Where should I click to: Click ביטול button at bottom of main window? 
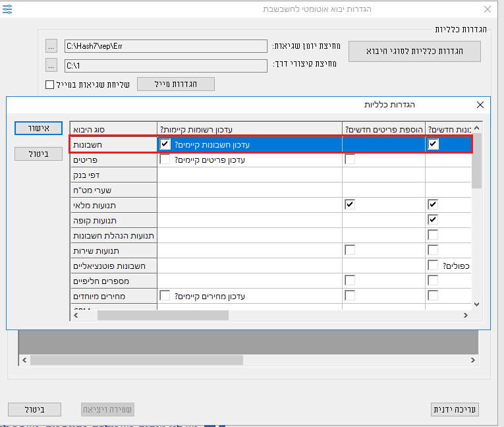[35, 410]
